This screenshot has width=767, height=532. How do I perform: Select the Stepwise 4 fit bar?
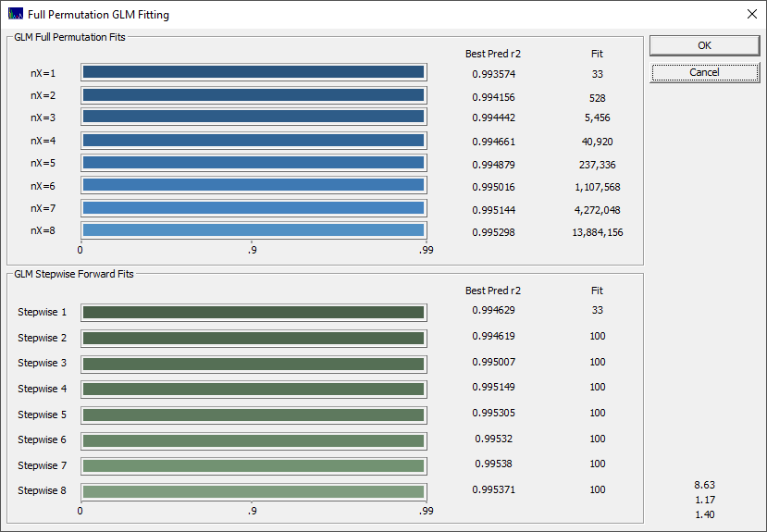(x=254, y=390)
